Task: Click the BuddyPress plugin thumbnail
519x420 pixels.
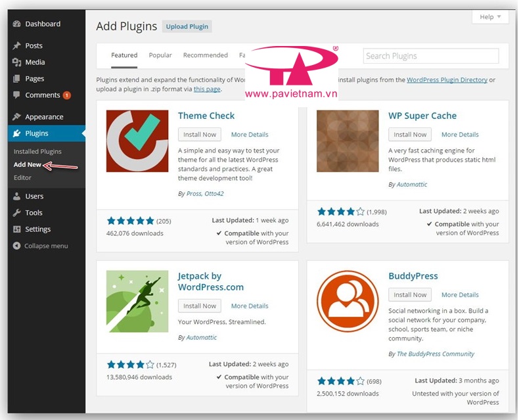Action: [348, 302]
